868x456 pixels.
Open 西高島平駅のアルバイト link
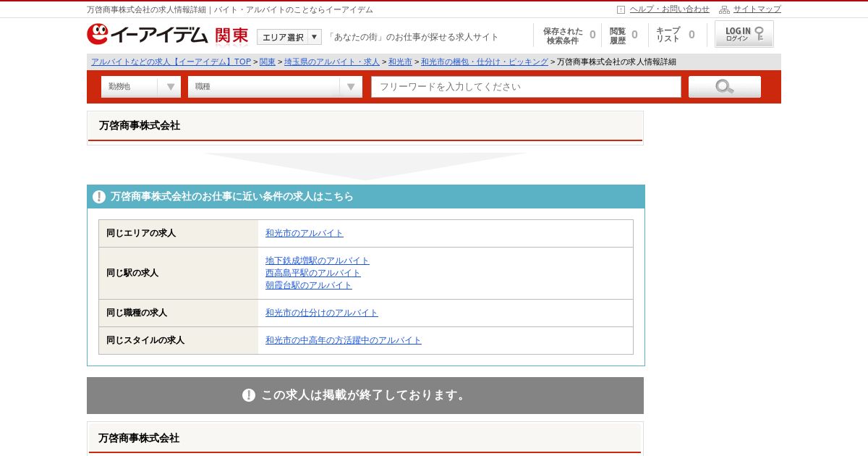pos(313,273)
